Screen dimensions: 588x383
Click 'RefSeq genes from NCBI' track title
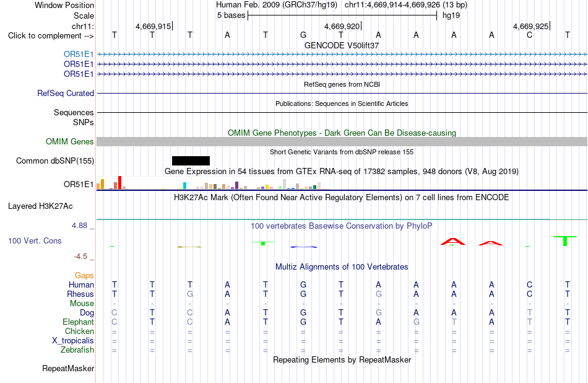click(x=342, y=84)
